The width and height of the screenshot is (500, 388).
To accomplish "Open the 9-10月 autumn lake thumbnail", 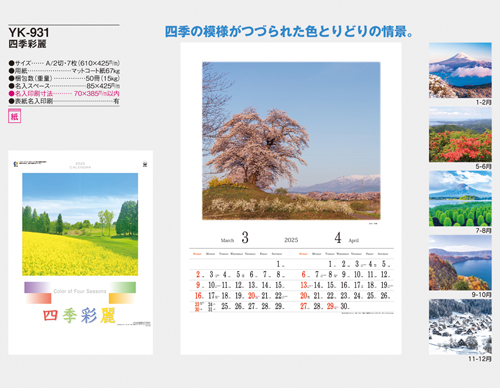I will point(460,263).
